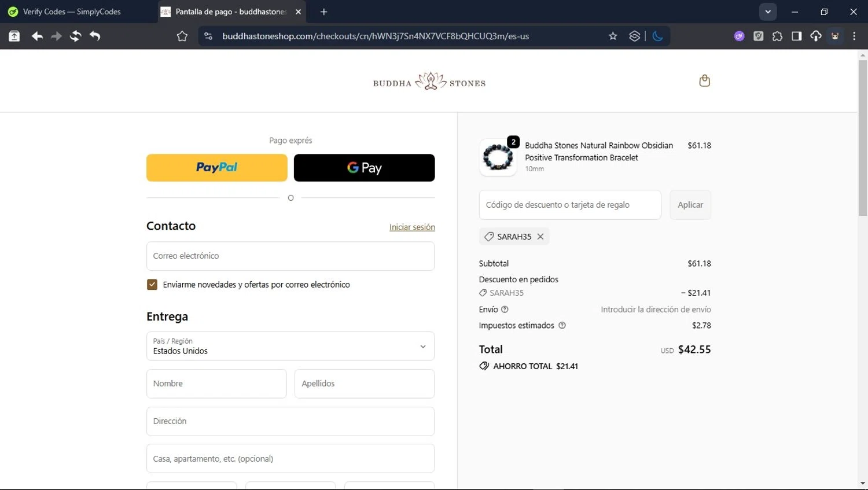Open the tab search dropdown arrow
Screen dimensions: 868x490
click(x=768, y=12)
